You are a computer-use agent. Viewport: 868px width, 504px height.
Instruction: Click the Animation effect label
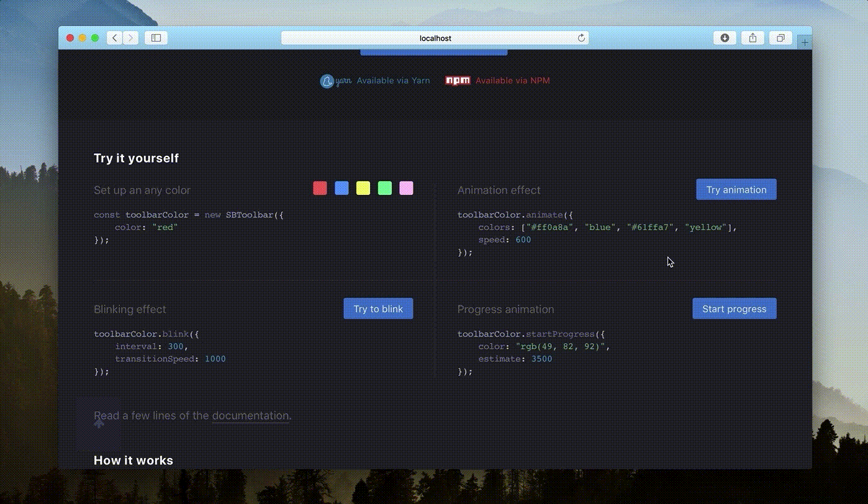click(x=499, y=190)
